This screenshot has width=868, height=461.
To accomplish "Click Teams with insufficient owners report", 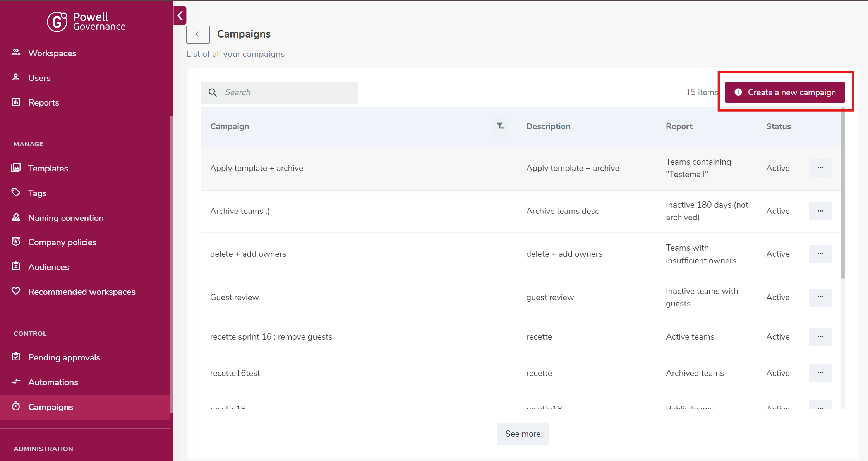I will [701, 254].
